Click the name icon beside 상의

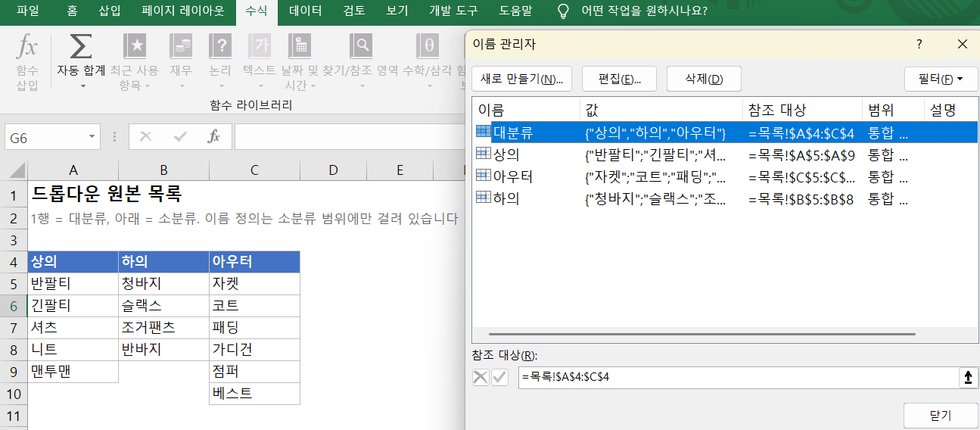click(x=483, y=154)
